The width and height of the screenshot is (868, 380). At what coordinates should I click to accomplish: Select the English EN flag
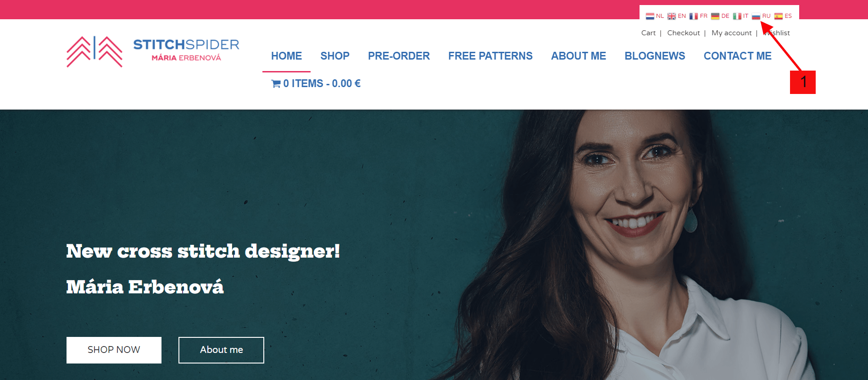[x=672, y=16]
